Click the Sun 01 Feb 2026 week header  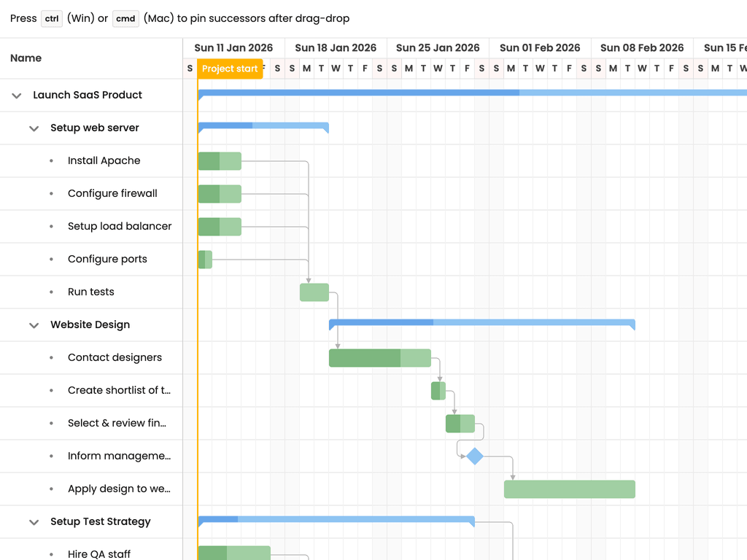(x=541, y=48)
